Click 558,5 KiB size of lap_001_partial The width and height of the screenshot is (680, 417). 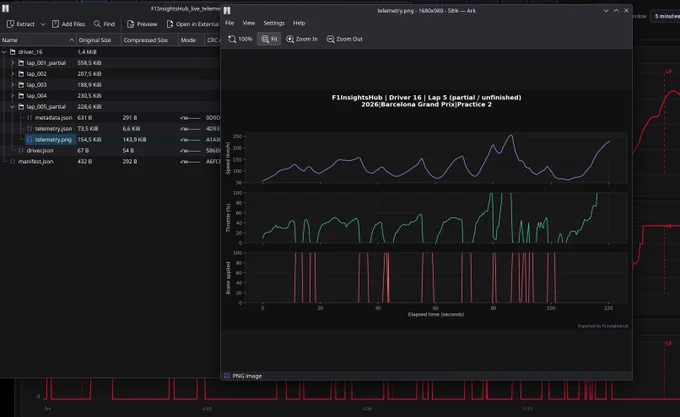pos(89,63)
